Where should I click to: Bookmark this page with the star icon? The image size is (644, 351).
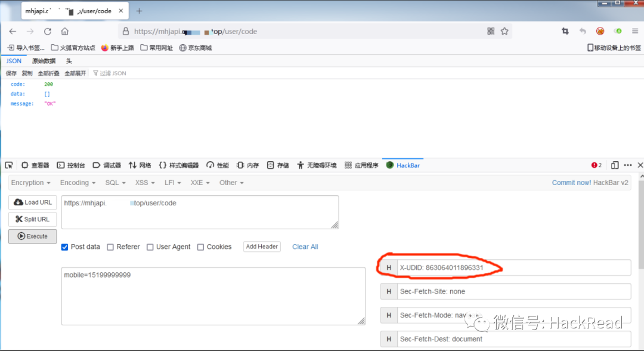click(505, 31)
